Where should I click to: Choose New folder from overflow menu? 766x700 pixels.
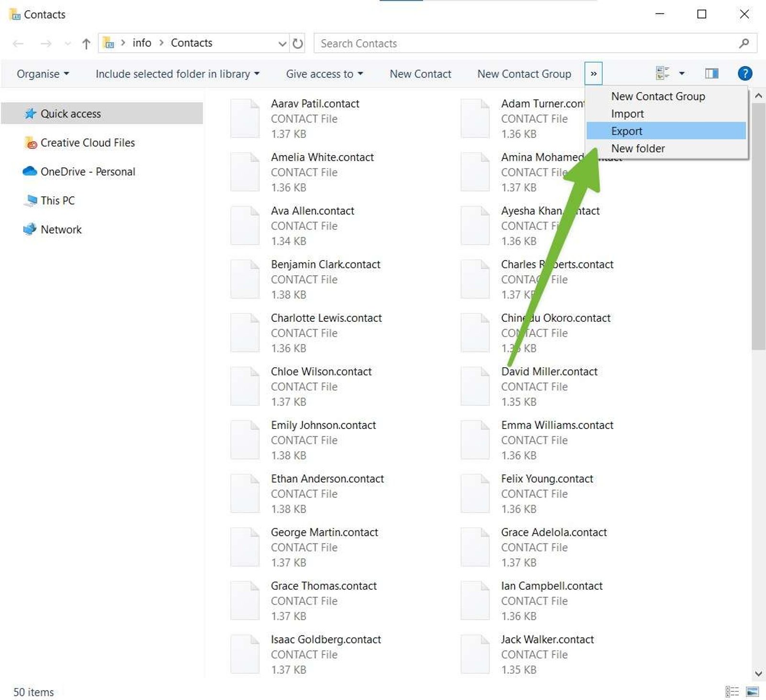(666, 148)
